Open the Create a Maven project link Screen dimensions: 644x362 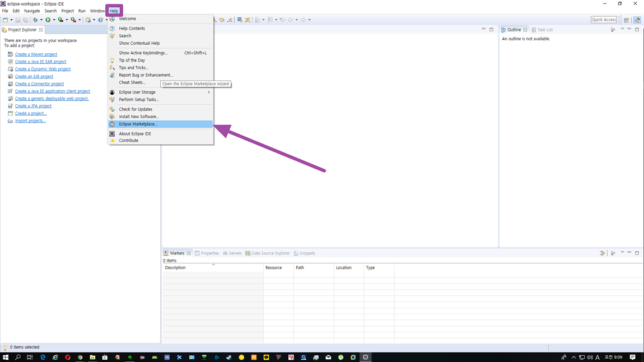pyautogui.click(x=36, y=54)
